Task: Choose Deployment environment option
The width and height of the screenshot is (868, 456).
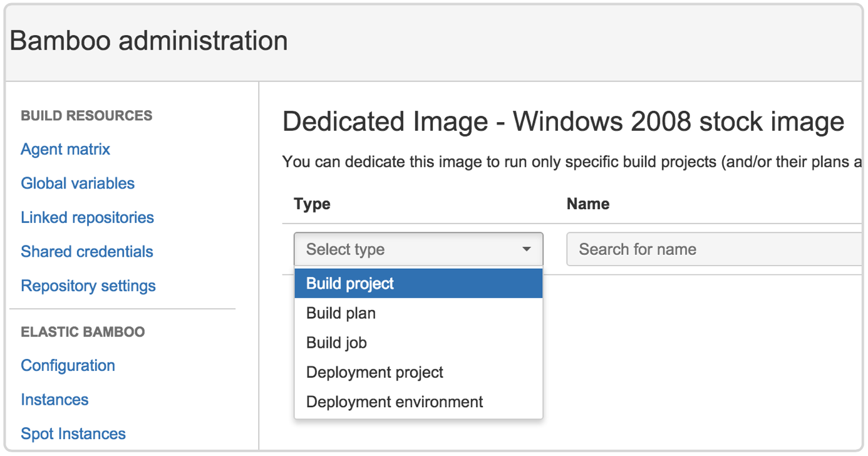Action: [x=418, y=402]
